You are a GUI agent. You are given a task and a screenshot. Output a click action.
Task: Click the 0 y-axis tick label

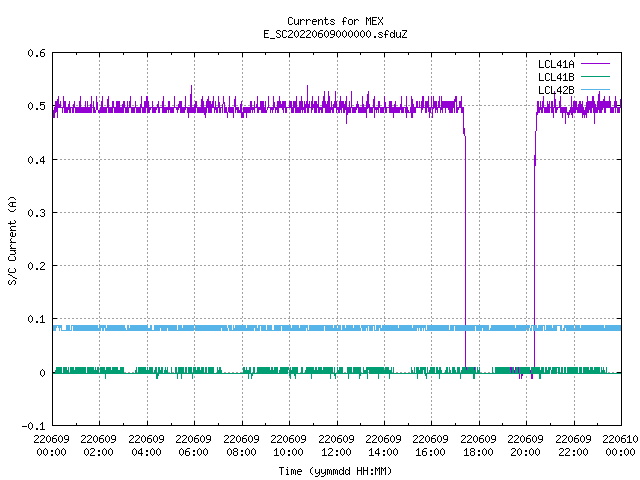click(x=42, y=373)
